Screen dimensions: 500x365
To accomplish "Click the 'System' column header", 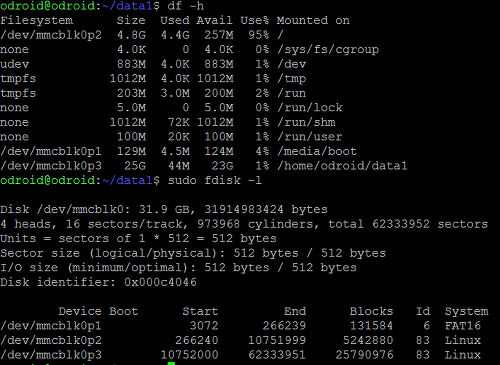I will [x=466, y=311].
